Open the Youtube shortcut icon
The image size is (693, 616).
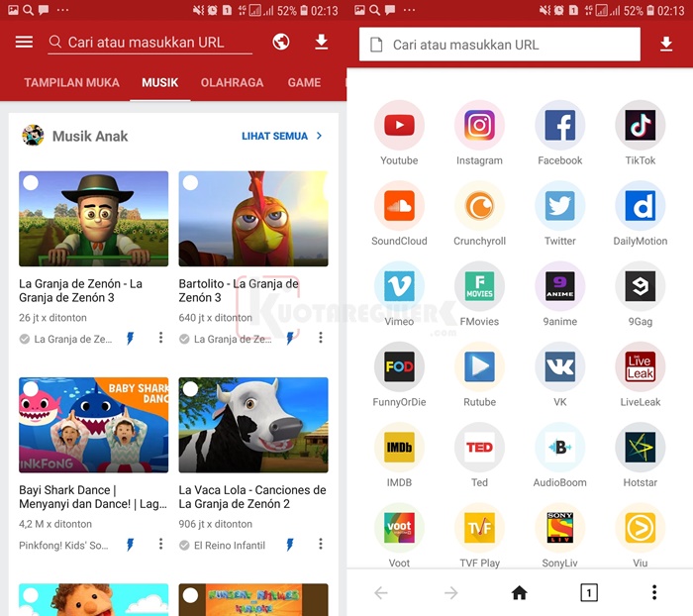pos(399,126)
